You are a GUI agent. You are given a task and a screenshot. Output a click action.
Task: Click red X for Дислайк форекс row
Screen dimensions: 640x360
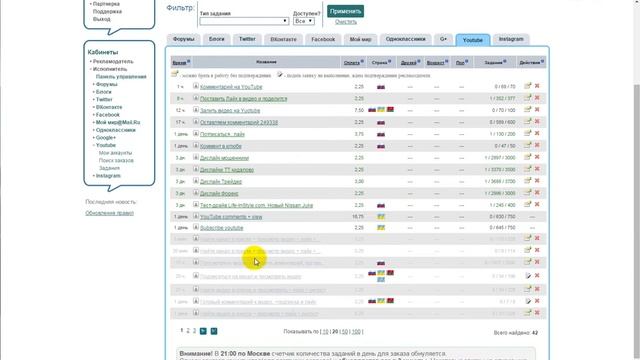point(537,192)
